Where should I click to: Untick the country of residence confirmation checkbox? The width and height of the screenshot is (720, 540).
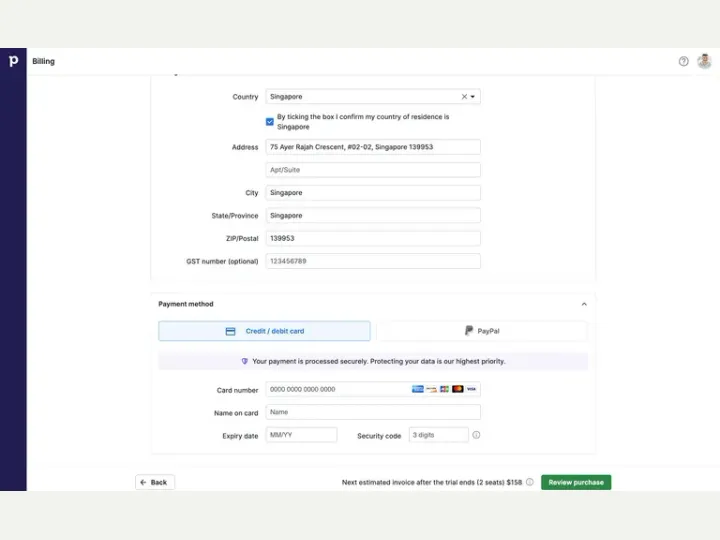click(x=270, y=122)
